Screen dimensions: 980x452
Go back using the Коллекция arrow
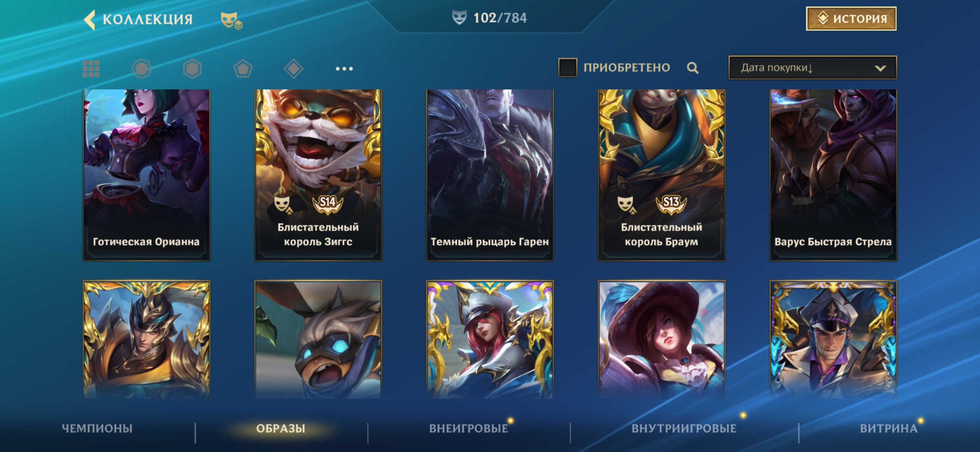tap(89, 19)
